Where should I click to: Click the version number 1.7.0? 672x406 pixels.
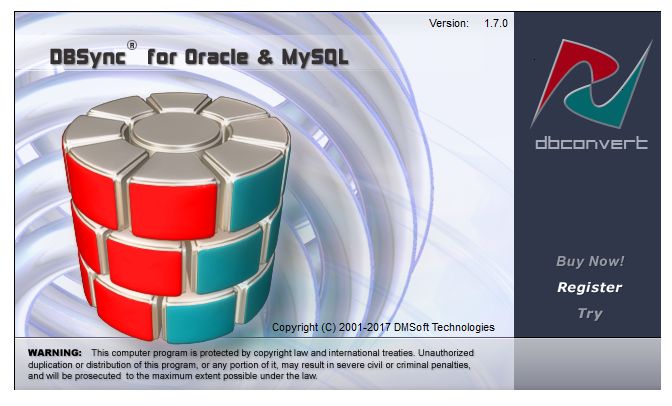point(496,23)
